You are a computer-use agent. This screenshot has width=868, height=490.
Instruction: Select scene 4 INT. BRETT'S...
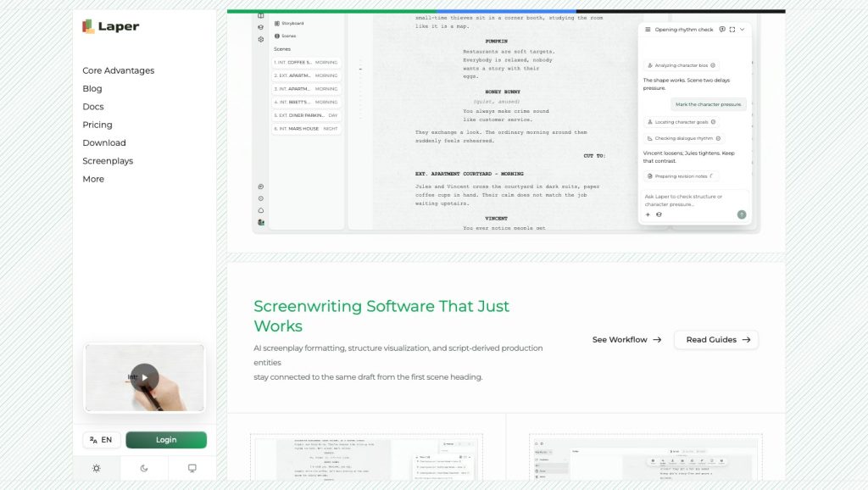pyautogui.click(x=306, y=103)
